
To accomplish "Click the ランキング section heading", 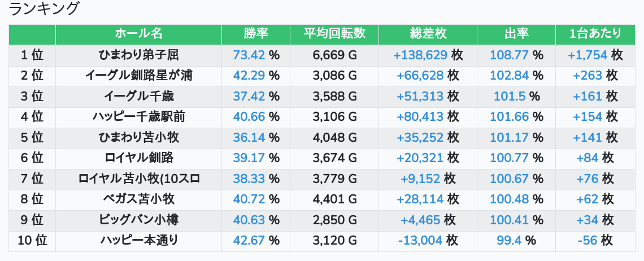I will 45,9.
